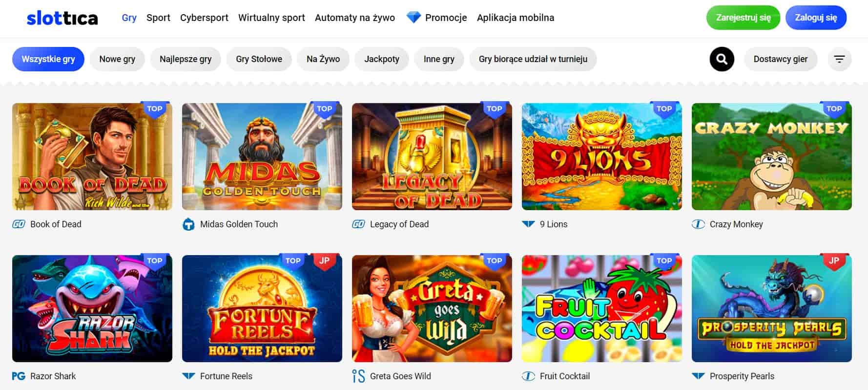Open the filter lines icon

(839, 59)
